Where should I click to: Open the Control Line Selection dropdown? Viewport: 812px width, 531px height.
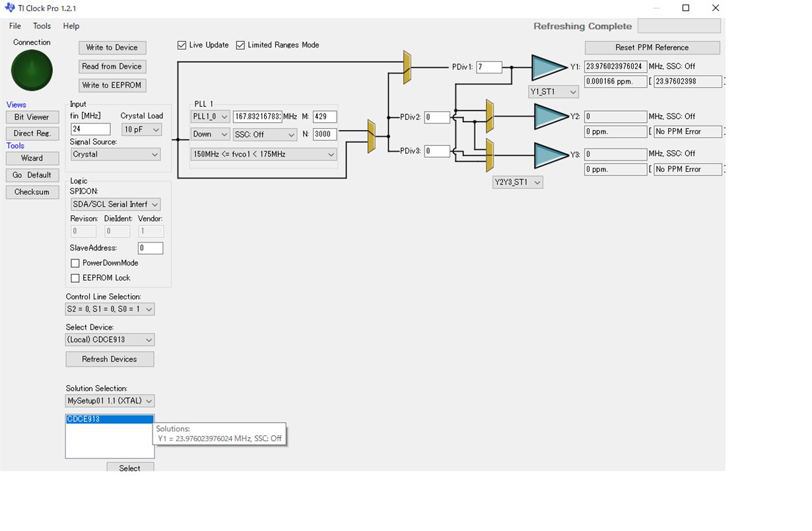[x=110, y=309]
